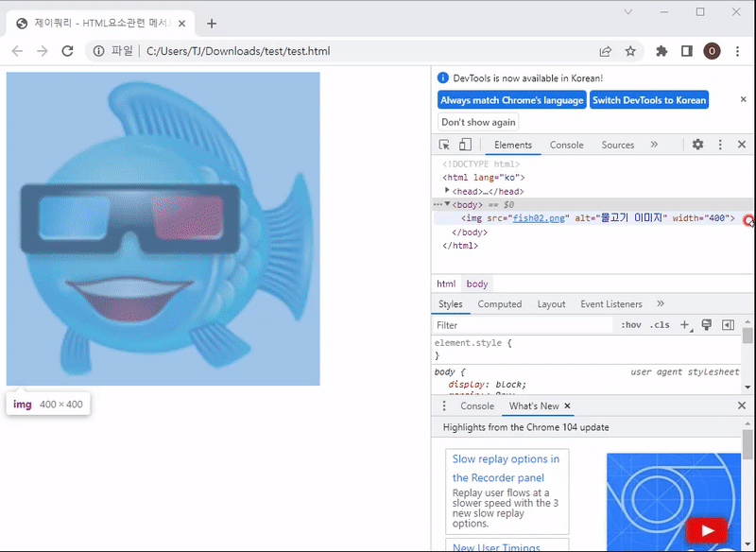The width and height of the screenshot is (756, 552).
Task: Switch to the top Console tab
Action: click(x=566, y=146)
